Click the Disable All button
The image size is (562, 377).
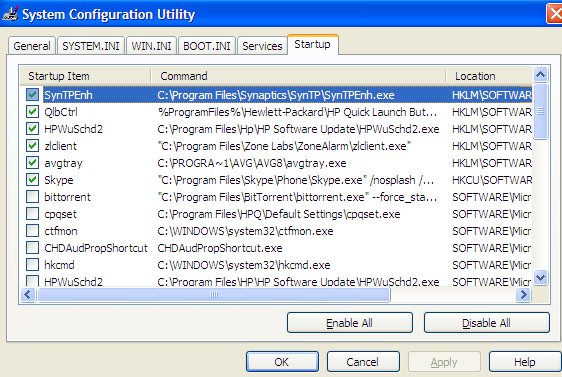pyautogui.click(x=486, y=323)
